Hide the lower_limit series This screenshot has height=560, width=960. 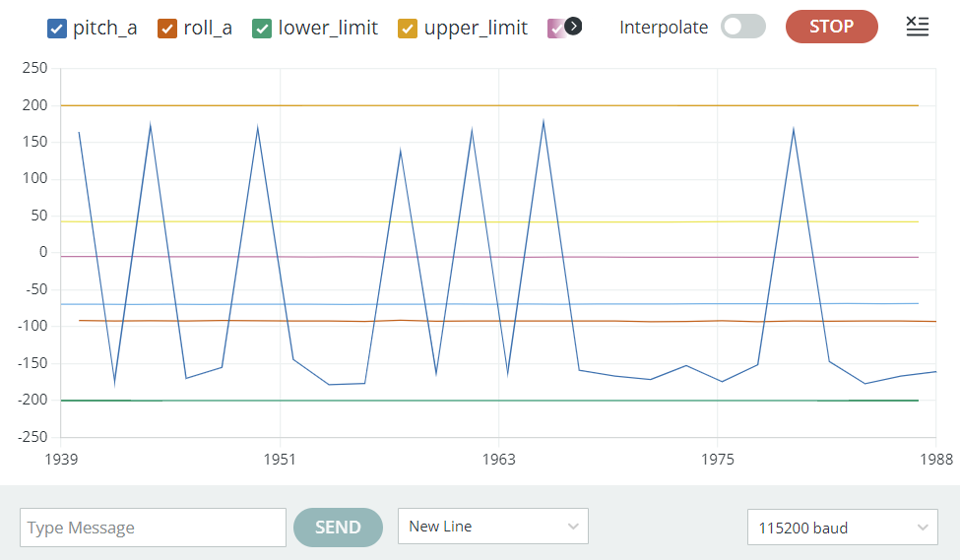pyautogui.click(x=262, y=29)
